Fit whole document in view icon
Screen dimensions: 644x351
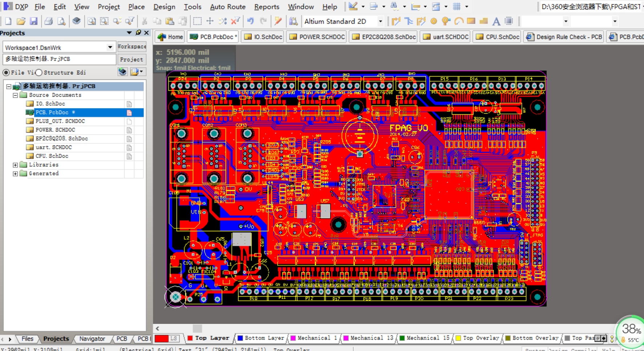pyautogui.click(x=92, y=21)
